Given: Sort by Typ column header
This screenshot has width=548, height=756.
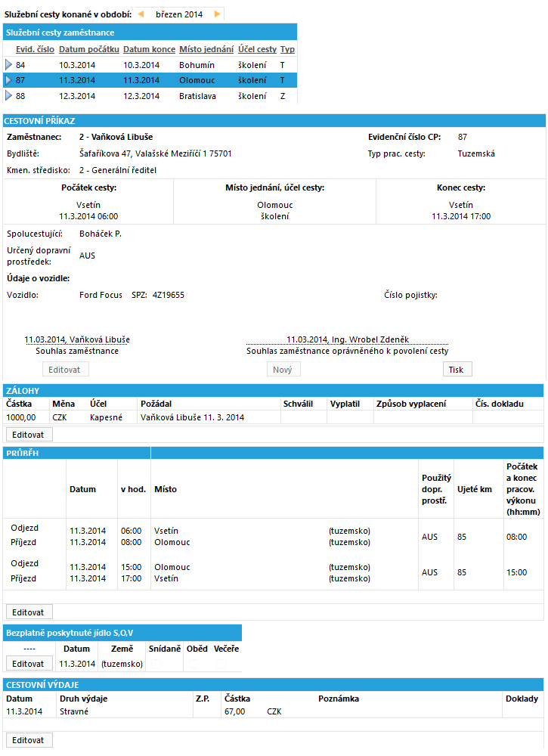Looking at the screenshot, I should click(287, 49).
